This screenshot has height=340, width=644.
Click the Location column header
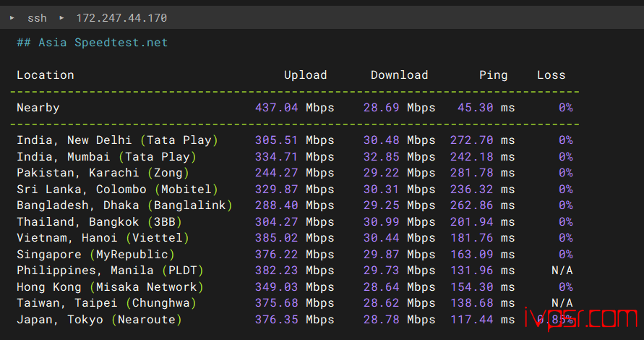pos(46,75)
